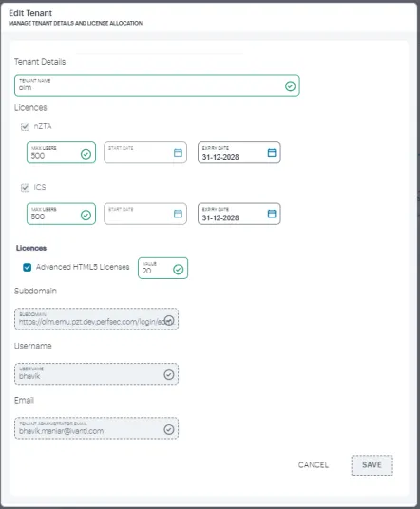Click the ICS Expiry Date field 31-12-2028
This screenshot has height=509, width=420.
[x=239, y=214]
